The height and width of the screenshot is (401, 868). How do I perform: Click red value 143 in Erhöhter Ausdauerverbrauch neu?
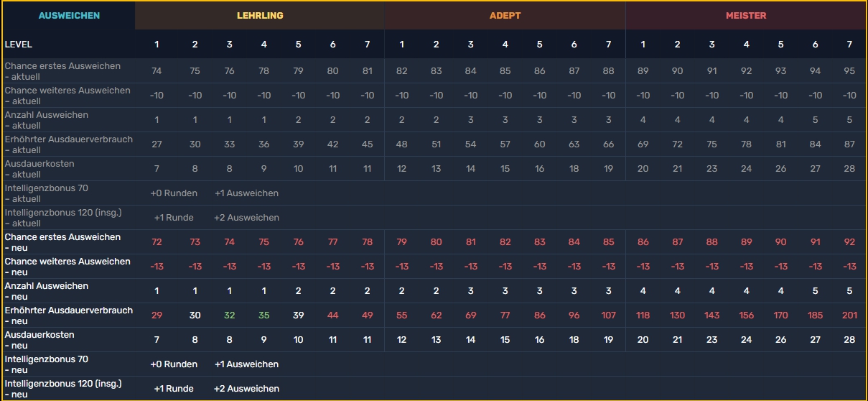point(711,315)
